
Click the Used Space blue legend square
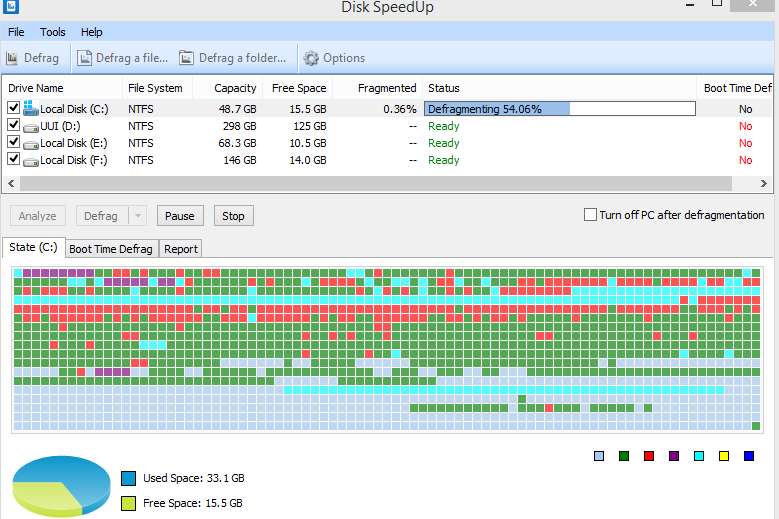pyautogui.click(x=128, y=478)
